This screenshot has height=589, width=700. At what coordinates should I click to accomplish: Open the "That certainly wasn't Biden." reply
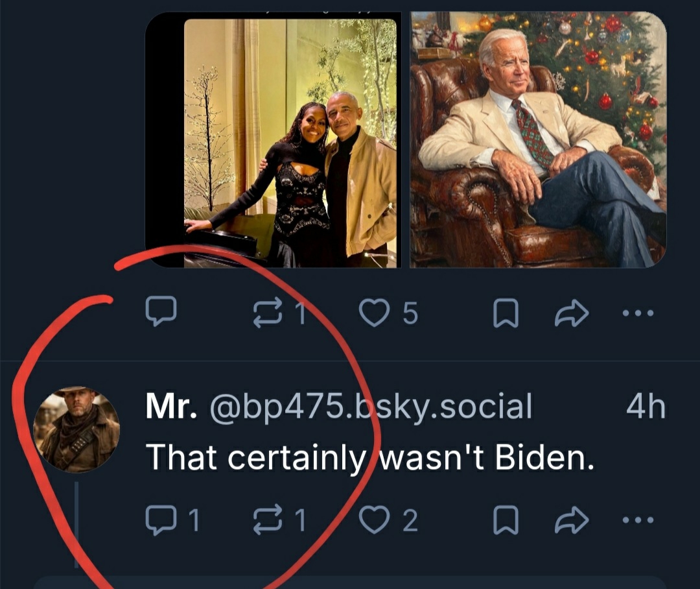pos(370,457)
